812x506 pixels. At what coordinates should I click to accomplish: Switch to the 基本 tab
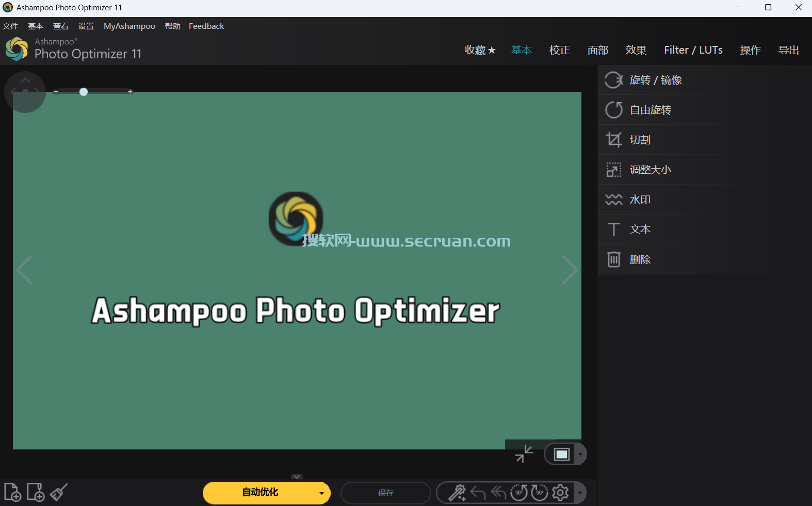pyautogui.click(x=522, y=50)
